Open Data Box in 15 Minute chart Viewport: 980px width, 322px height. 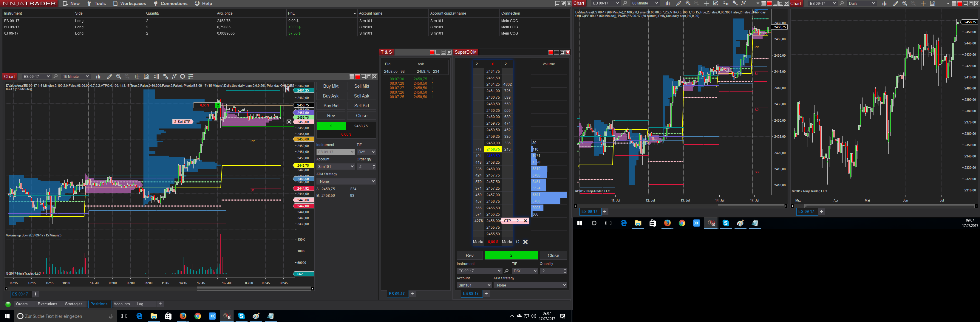pos(146,76)
